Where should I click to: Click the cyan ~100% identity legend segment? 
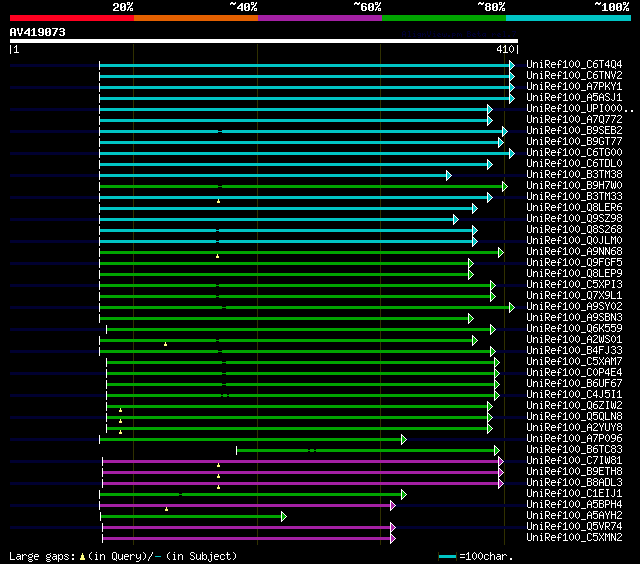coord(568,18)
